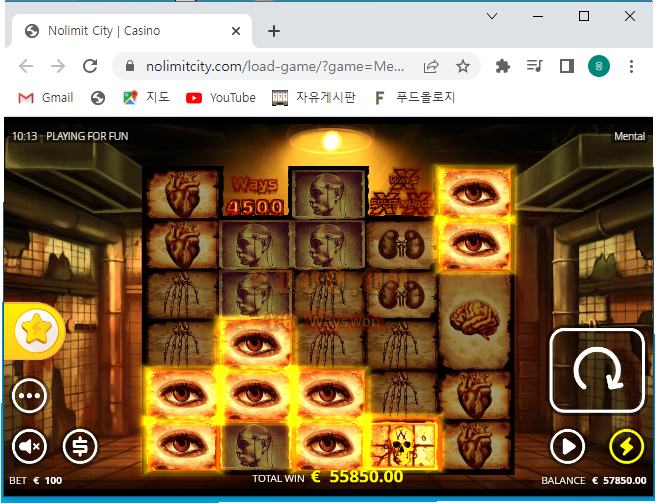656x504 pixels.
Task: Click the address bar URL field
Action: 274,66
